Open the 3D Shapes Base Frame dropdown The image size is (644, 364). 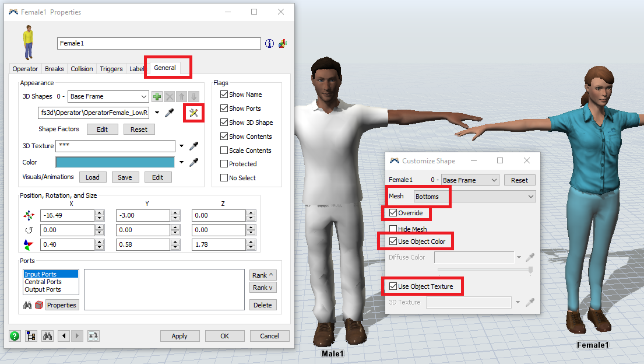(x=108, y=97)
